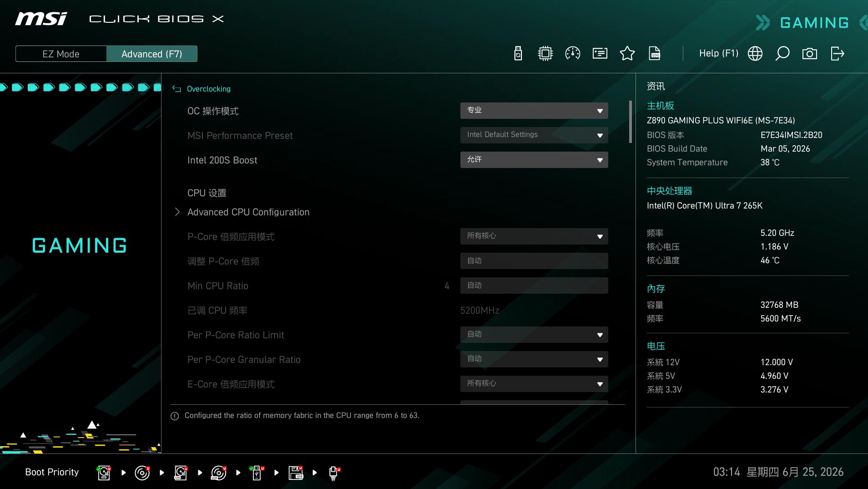Click the MSI logo
This screenshot has width=868, height=489.
[41, 19]
